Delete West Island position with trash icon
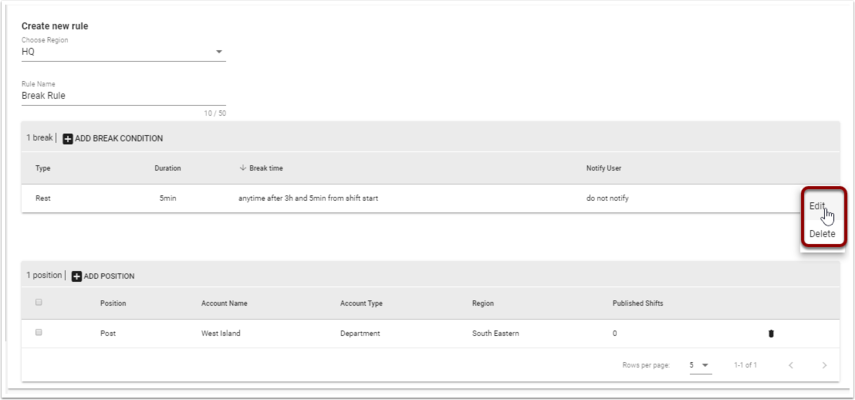The width and height of the screenshot is (855, 400). point(771,334)
